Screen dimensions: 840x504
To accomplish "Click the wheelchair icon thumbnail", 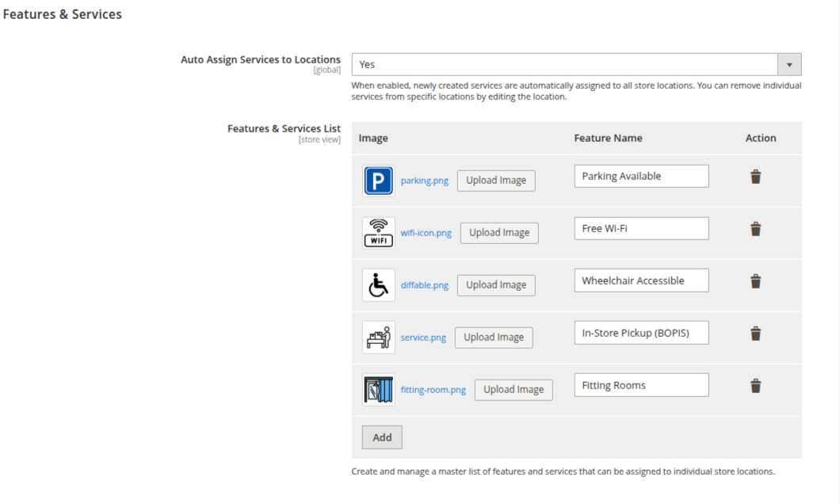I will (x=378, y=285).
